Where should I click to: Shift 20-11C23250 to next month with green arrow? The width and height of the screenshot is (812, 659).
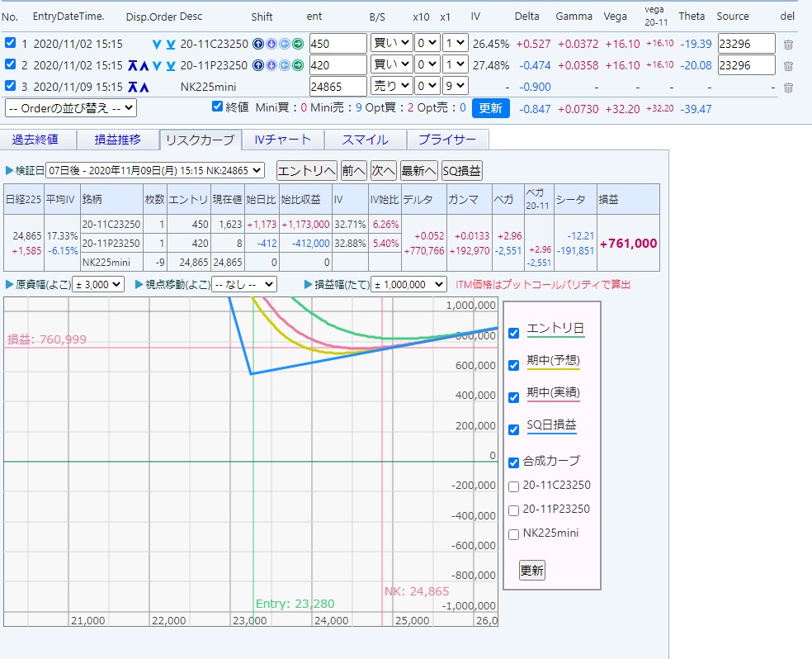298,44
